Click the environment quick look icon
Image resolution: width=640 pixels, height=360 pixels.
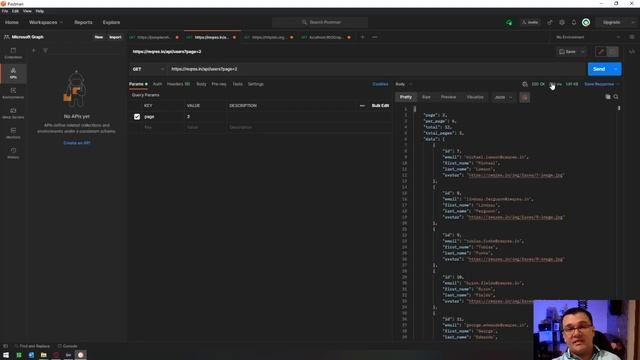(x=632, y=37)
